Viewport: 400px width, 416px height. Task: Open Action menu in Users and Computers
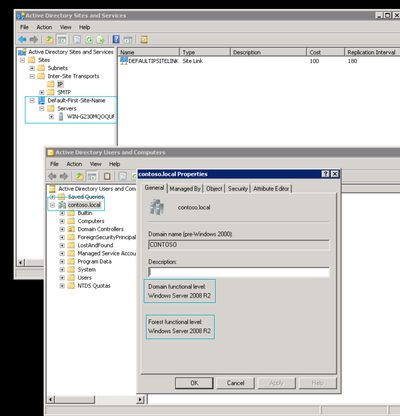pyautogui.click(x=74, y=164)
